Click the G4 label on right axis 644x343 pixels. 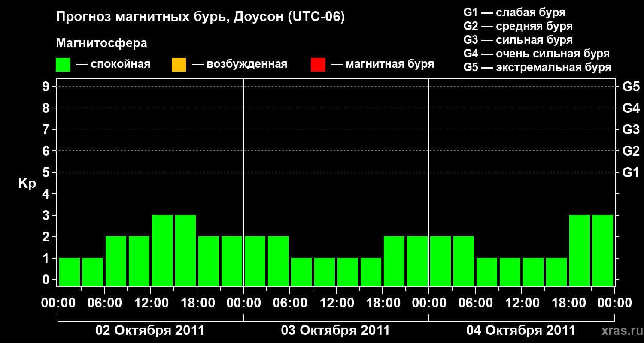[631, 108]
